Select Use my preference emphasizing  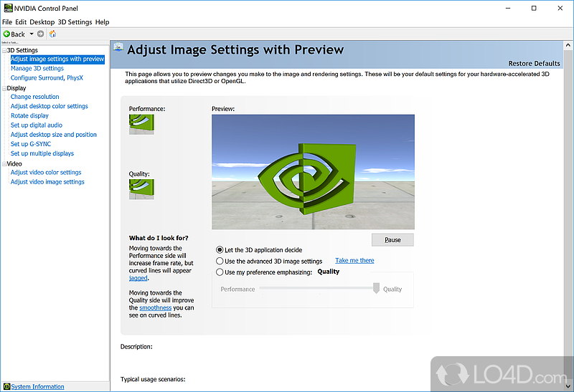point(220,272)
